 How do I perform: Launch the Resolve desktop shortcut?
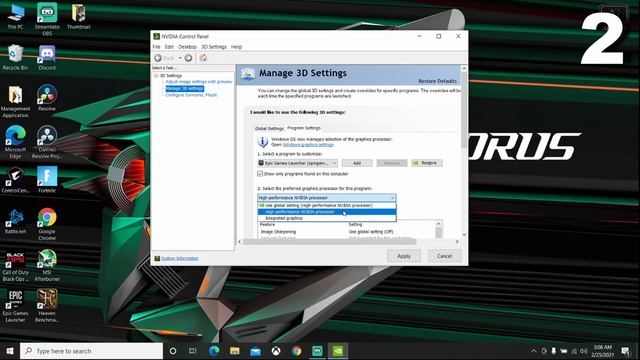tap(47, 98)
